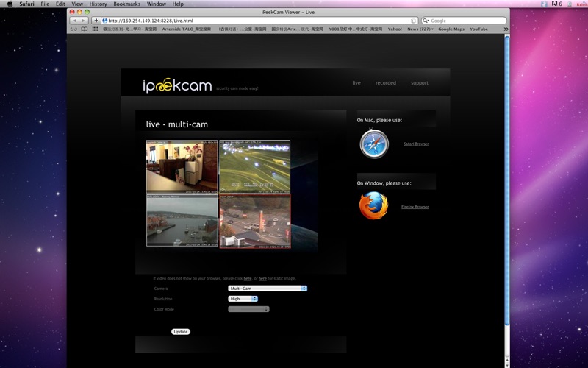Switch to the recorded tab on ipeekcam
Screen dimensions: 588x368
click(x=385, y=83)
